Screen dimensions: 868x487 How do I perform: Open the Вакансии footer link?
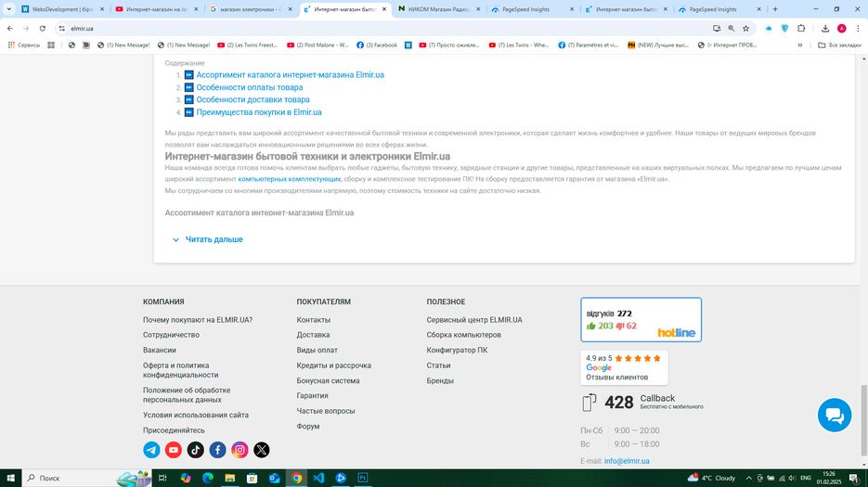[x=160, y=351]
